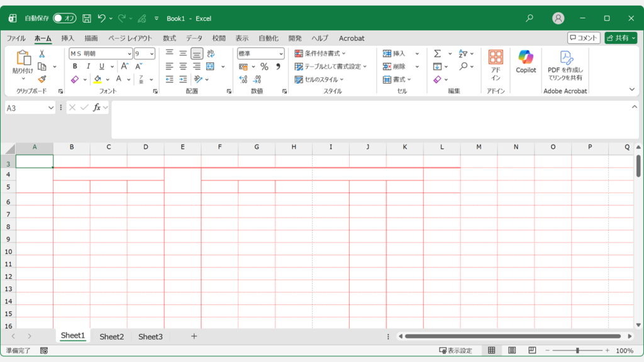The image size is (644, 362).
Task: Click the zoom slider in status bar
Action: pos(577,351)
